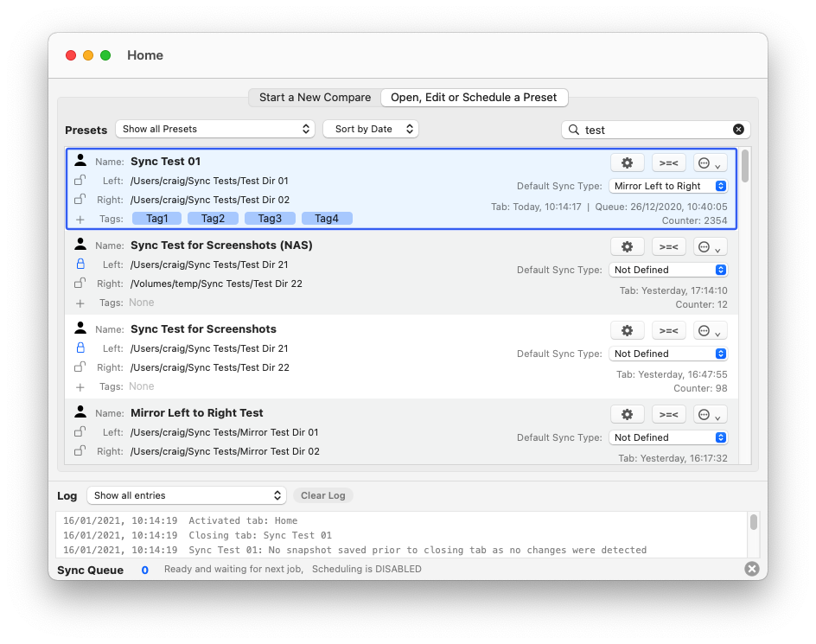Toggle left lock on Sync Test for Screenshots (NAS)

click(80, 265)
